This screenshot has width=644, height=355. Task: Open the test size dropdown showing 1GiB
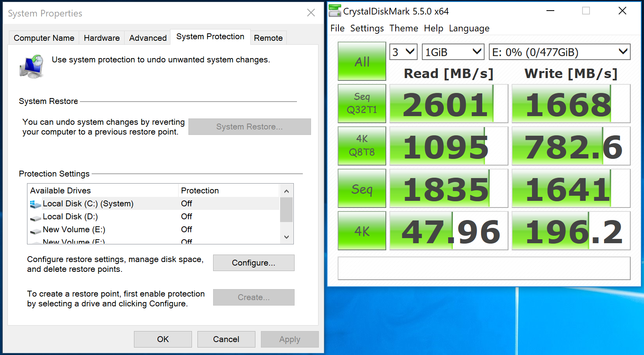click(453, 52)
